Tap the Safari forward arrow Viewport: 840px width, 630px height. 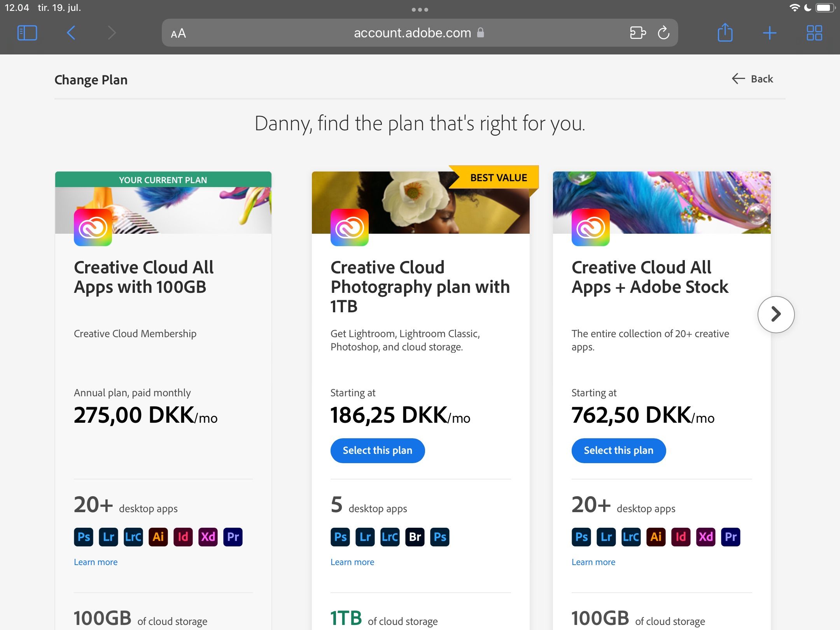(112, 33)
